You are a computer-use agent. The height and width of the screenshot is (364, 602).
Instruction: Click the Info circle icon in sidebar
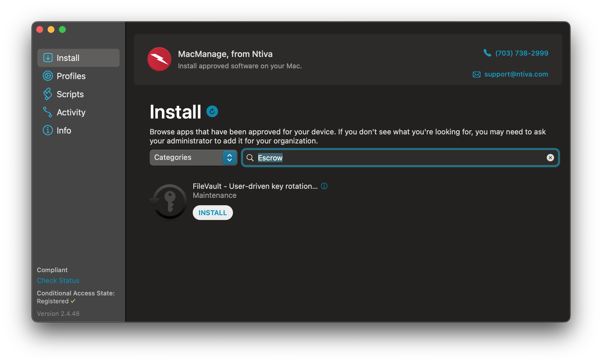click(48, 130)
